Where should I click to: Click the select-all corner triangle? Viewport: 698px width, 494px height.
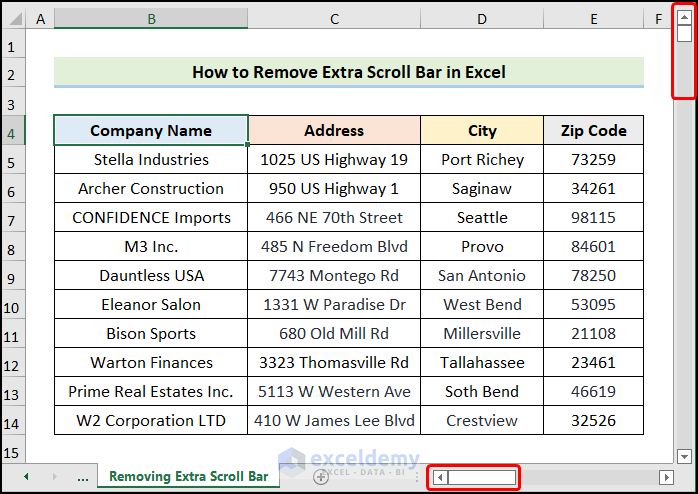coord(15,19)
